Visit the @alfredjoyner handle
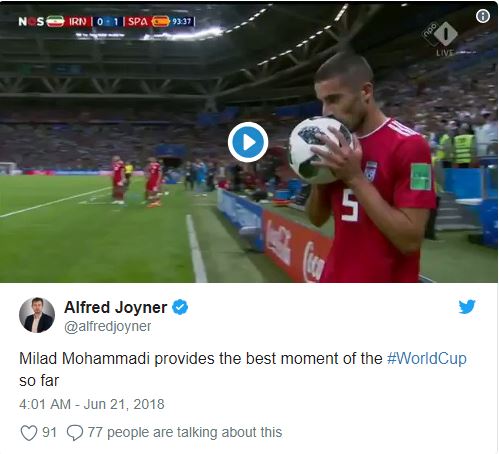Image resolution: width=499 pixels, height=454 pixels. pos(108,326)
